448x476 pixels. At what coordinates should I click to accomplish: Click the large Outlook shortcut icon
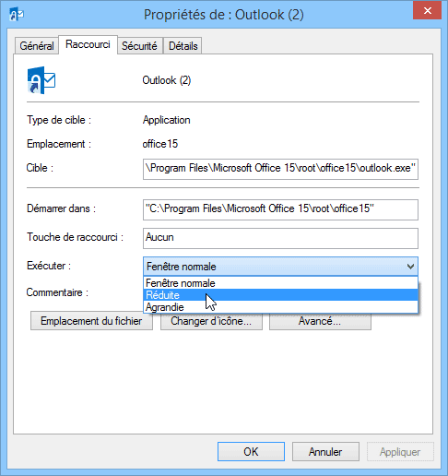tap(41, 80)
